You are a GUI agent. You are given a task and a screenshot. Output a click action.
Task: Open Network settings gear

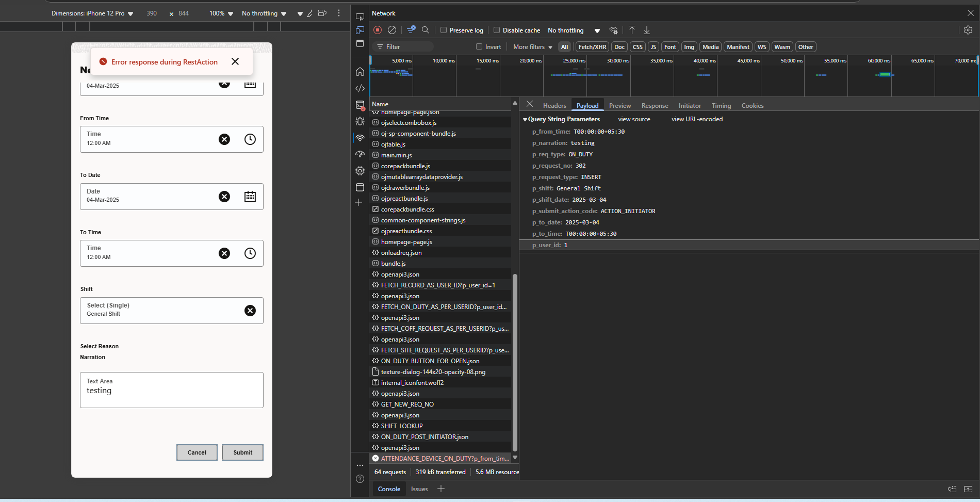point(968,30)
